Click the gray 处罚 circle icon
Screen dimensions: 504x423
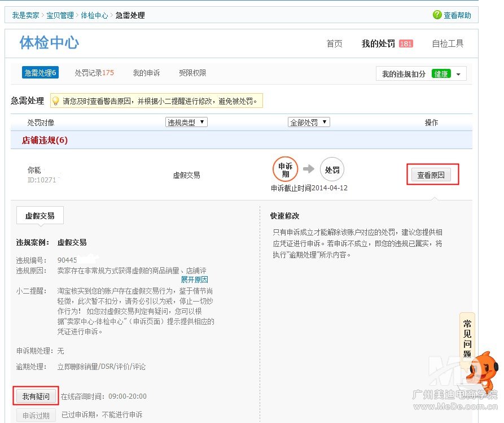[x=332, y=169]
